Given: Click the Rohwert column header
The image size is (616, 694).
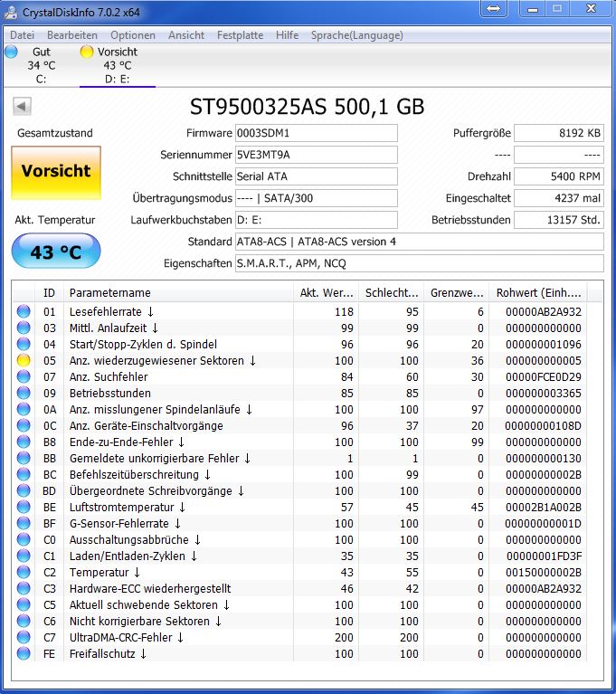Looking at the screenshot, I should tap(538, 292).
